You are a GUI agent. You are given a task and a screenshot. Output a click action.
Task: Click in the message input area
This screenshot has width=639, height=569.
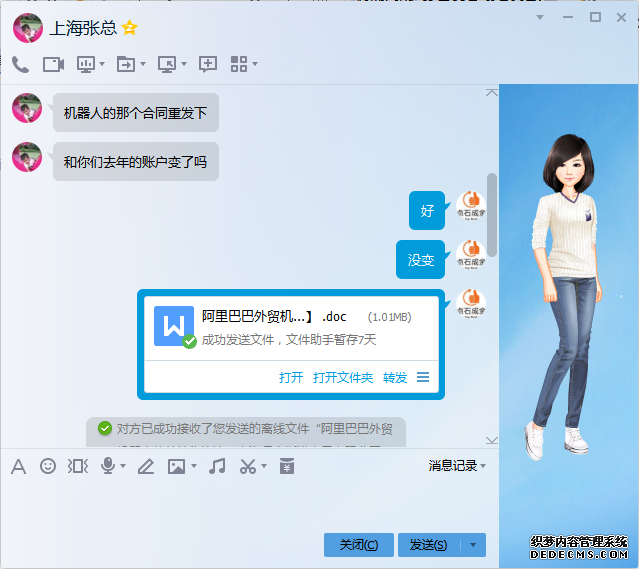249,503
